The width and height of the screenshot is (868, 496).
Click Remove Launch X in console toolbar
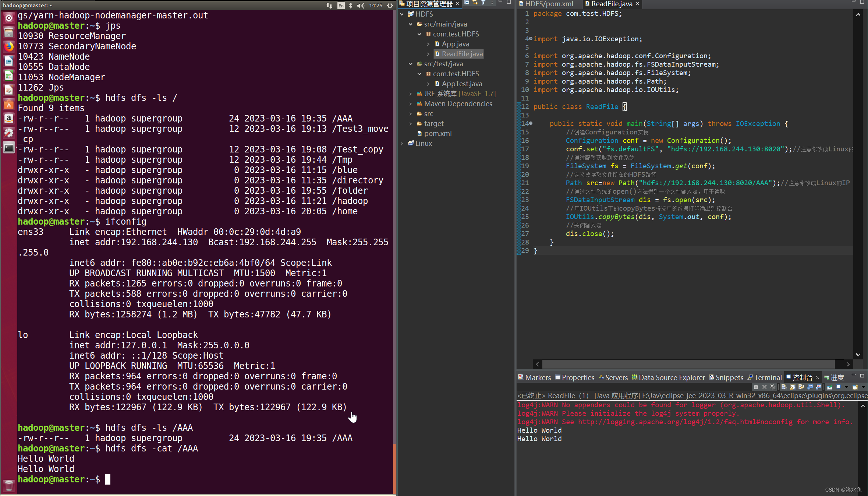[x=764, y=387]
